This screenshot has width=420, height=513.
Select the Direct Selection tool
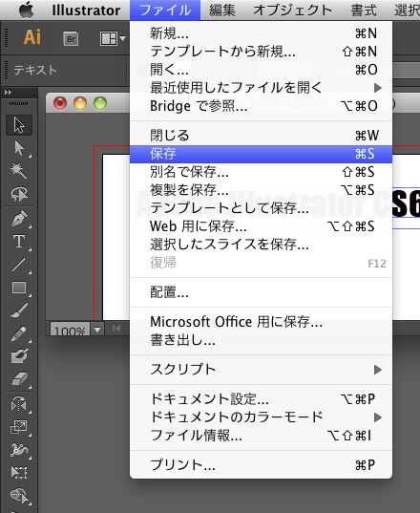tap(19, 148)
